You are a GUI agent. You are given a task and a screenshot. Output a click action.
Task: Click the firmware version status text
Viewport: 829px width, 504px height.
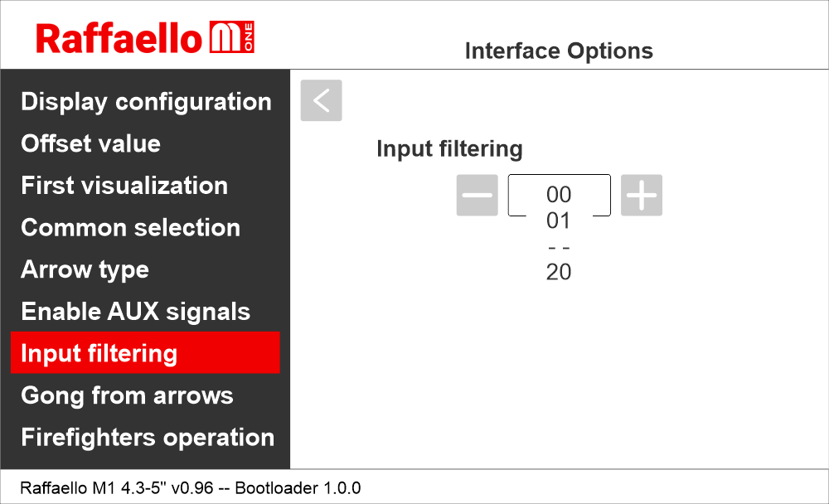[190, 487]
